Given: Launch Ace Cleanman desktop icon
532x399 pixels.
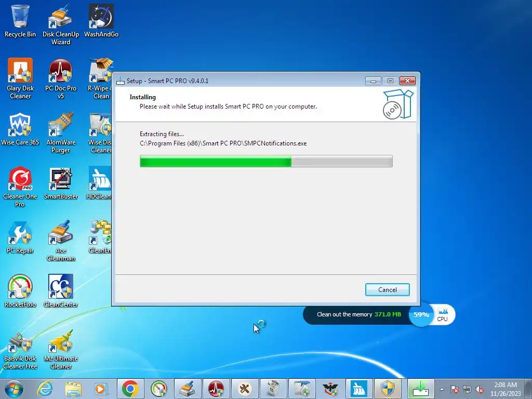Looking at the screenshot, I should point(61,241).
